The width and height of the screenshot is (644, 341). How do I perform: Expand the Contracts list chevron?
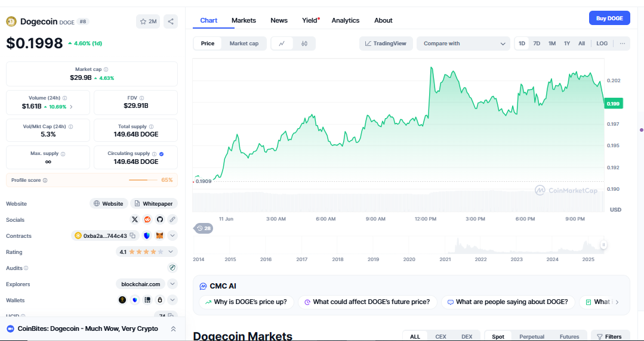pyautogui.click(x=172, y=235)
